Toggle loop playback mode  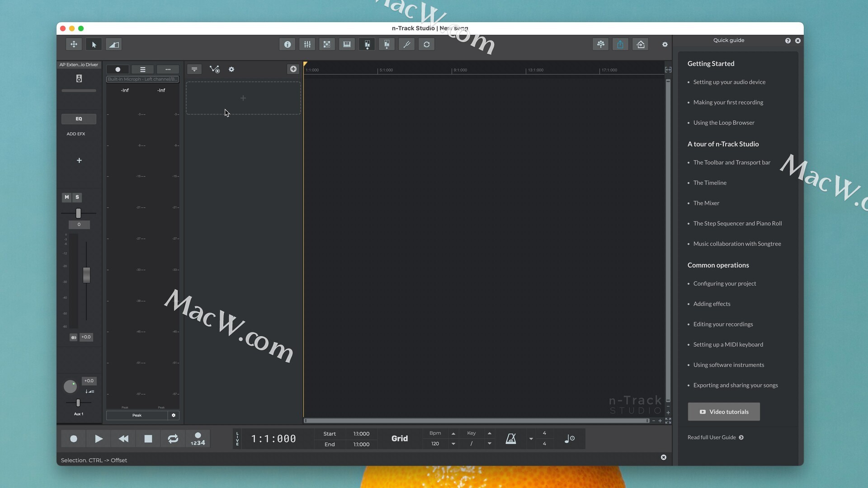tap(173, 439)
